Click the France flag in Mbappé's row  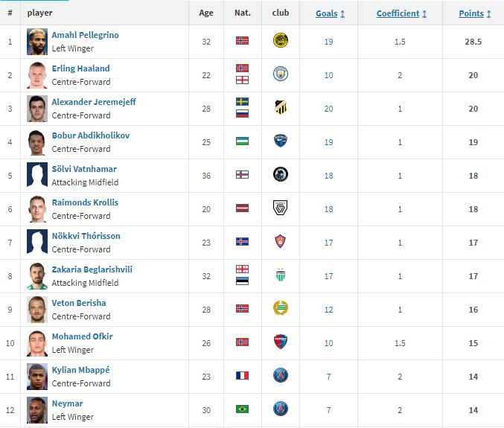242,375
